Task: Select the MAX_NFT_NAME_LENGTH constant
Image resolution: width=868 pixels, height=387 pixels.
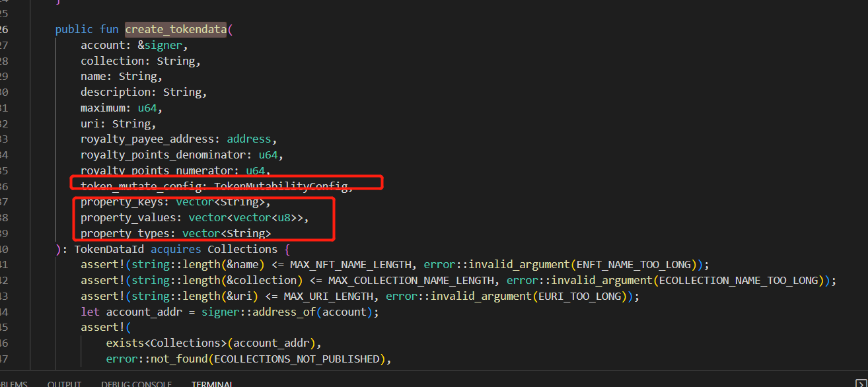Action: tap(350, 264)
